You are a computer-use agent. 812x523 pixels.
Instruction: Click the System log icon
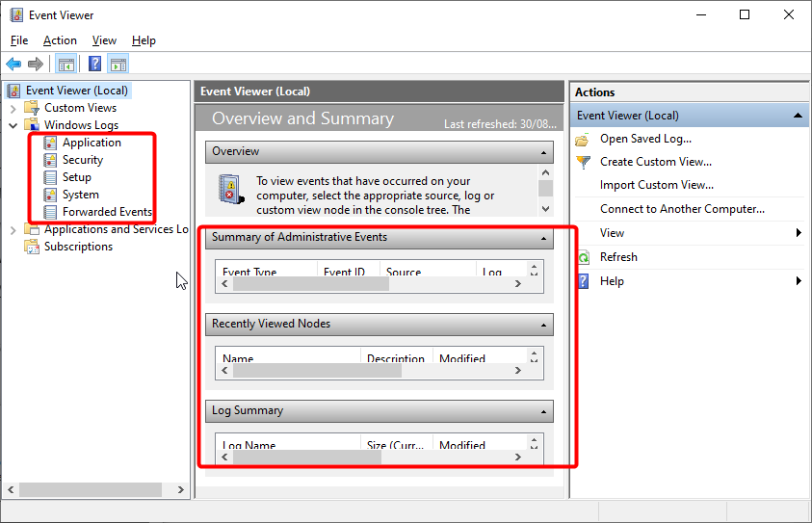[50, 195]
